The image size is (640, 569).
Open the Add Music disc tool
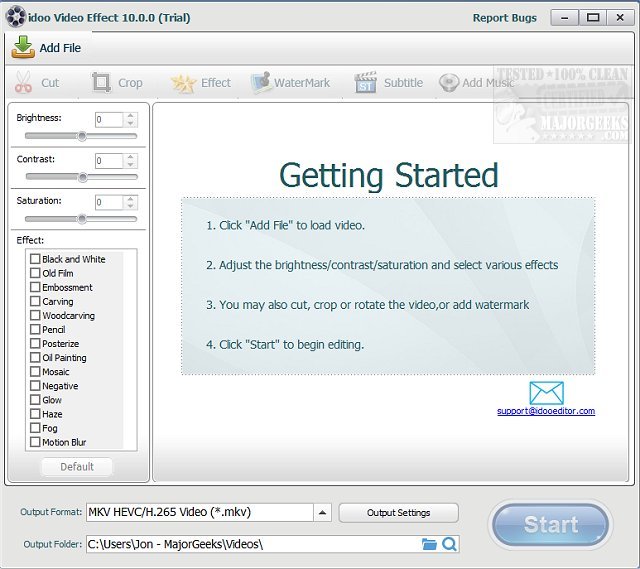[449, 83]
